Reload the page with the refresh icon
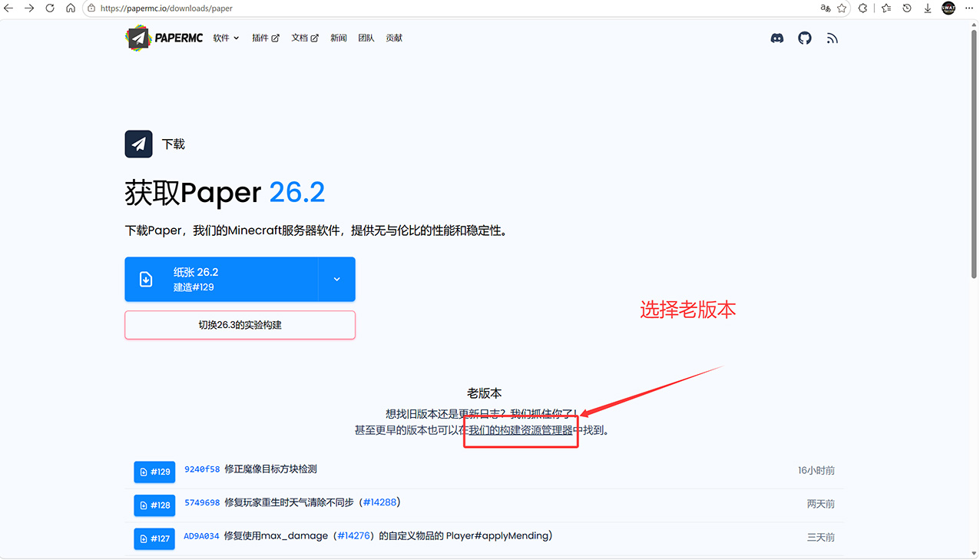The height and width of the screenshot is (560, 980). point(50,8)
